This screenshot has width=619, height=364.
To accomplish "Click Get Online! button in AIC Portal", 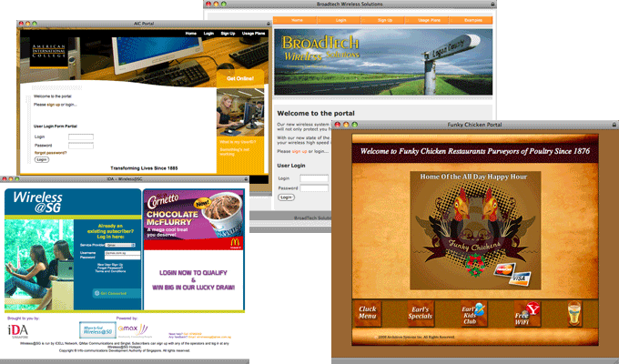I will (240, 78).
